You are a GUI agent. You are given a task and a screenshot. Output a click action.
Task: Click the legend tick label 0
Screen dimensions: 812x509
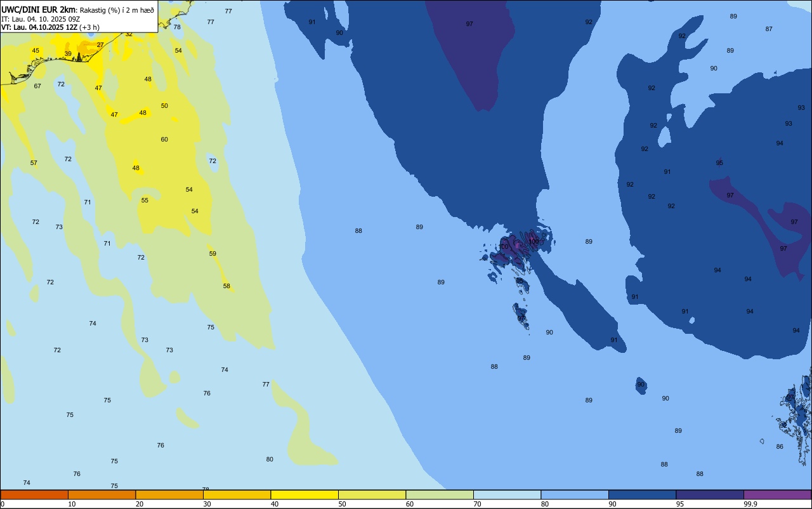[3, 504]
